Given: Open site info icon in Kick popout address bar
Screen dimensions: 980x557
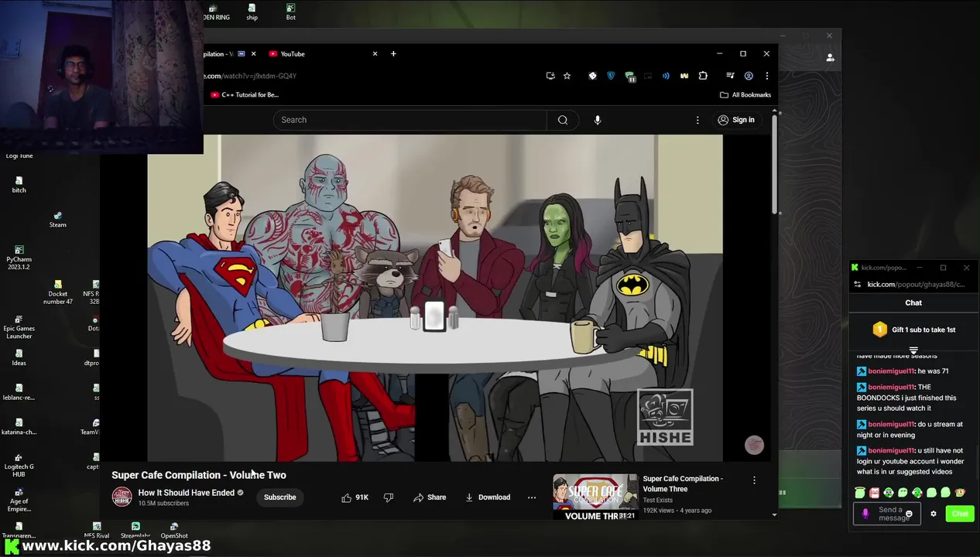Looking at the screenshot, I should [857, 284].
